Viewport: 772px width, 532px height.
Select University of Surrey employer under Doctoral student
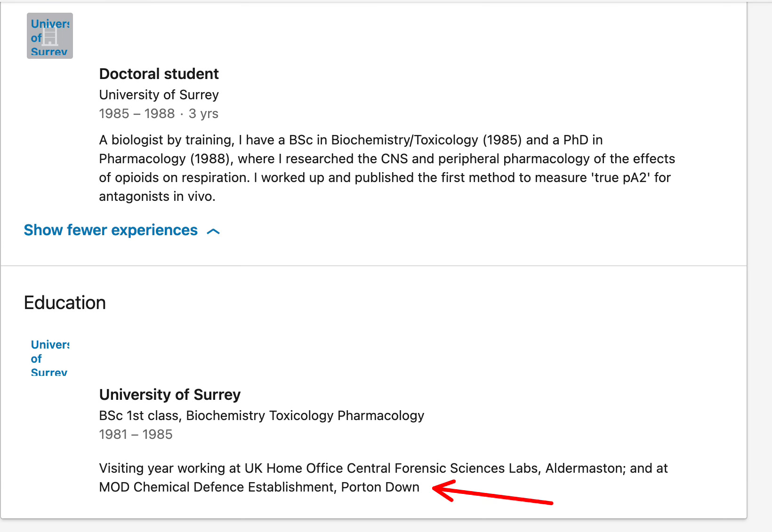[159, 95]
